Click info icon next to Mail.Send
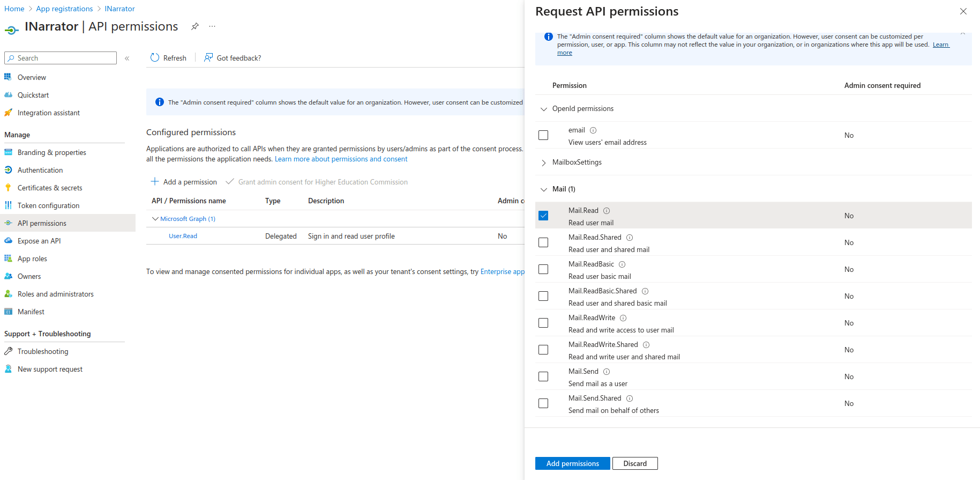980x480 pixels. pyautogui.click(x=607, y=372)
